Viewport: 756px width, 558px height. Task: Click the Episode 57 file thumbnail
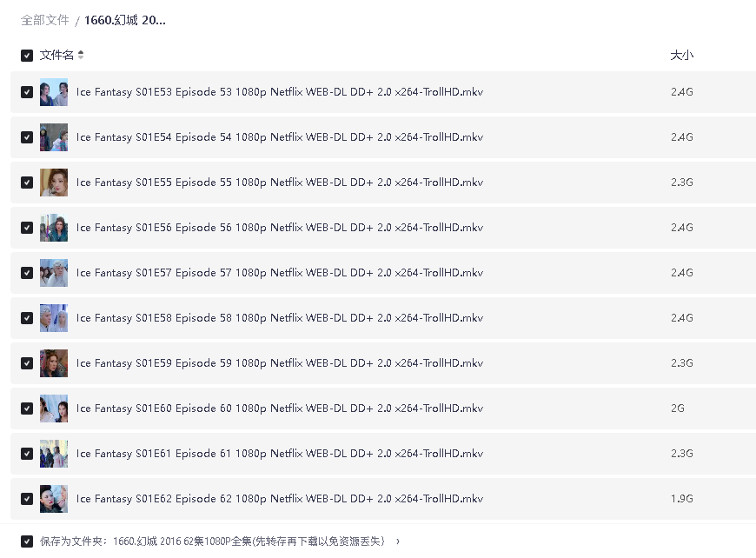(x=54, y=273)
